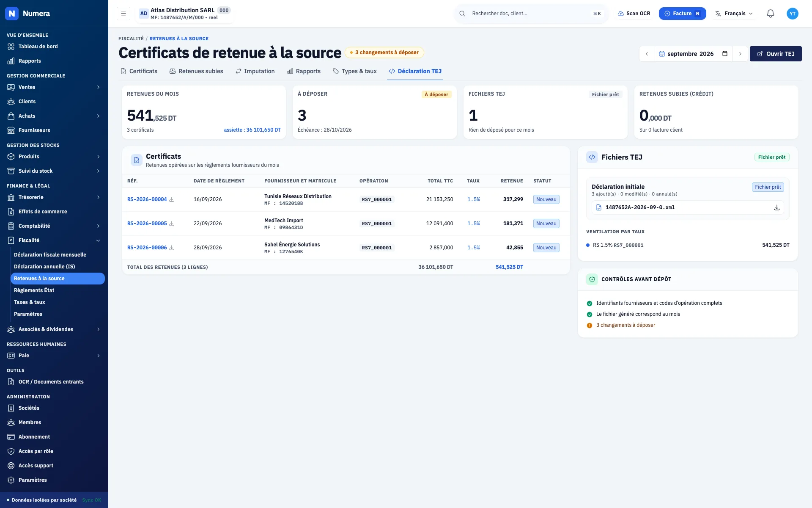The height and width of the screenshot is (508, 812).
Task: Open Paramètres under Administration
Action: tap(54, 480)
